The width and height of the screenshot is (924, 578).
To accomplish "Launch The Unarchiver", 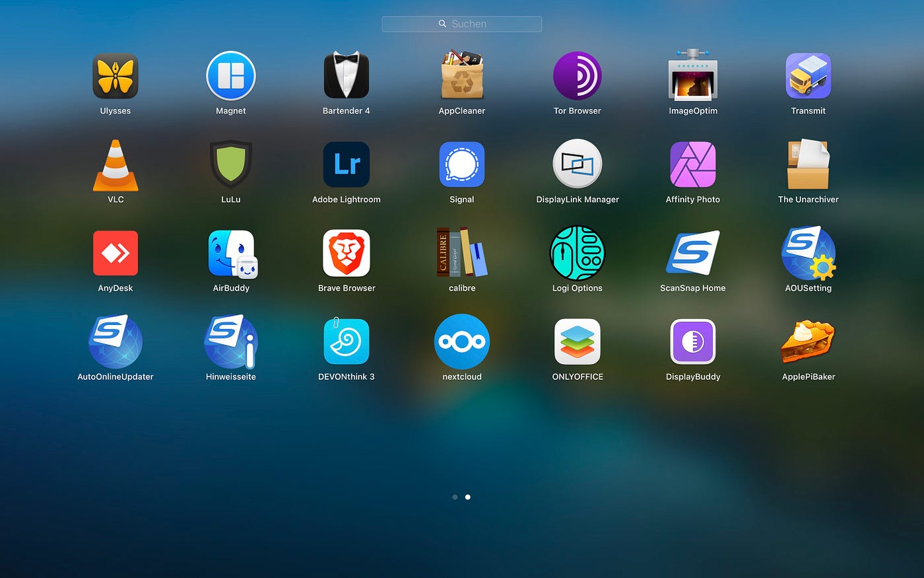I will tap(808, 164).
